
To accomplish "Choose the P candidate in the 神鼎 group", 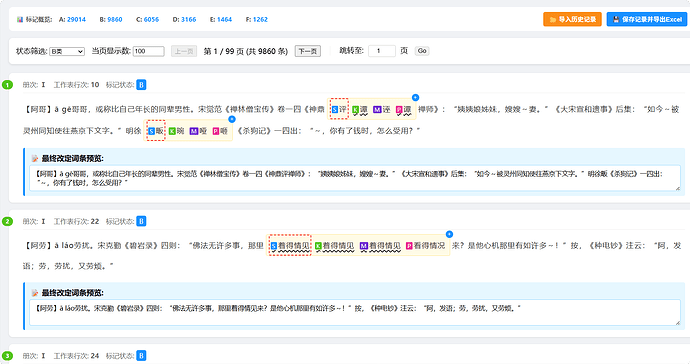I will pyautogui.click(x=404, y=109).
